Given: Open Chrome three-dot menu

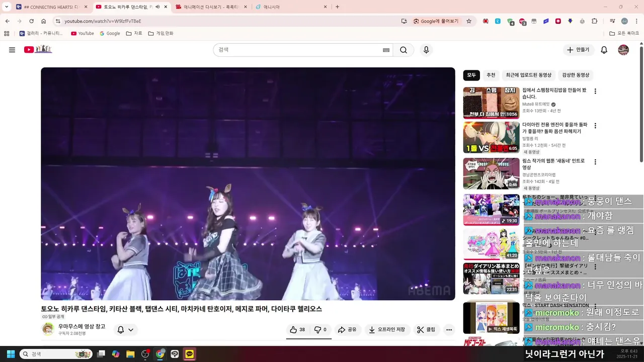Looking at the screenshot, I should click(x=635, y=21).
